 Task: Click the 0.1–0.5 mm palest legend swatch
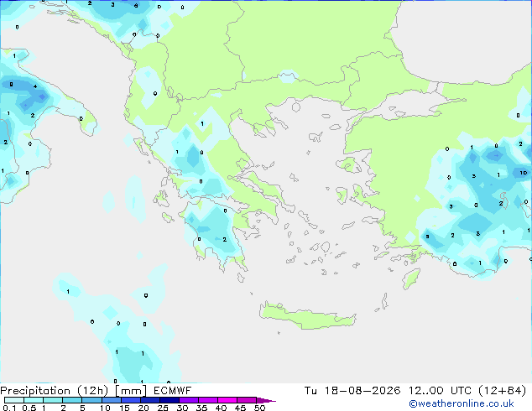tap(14, 400)
